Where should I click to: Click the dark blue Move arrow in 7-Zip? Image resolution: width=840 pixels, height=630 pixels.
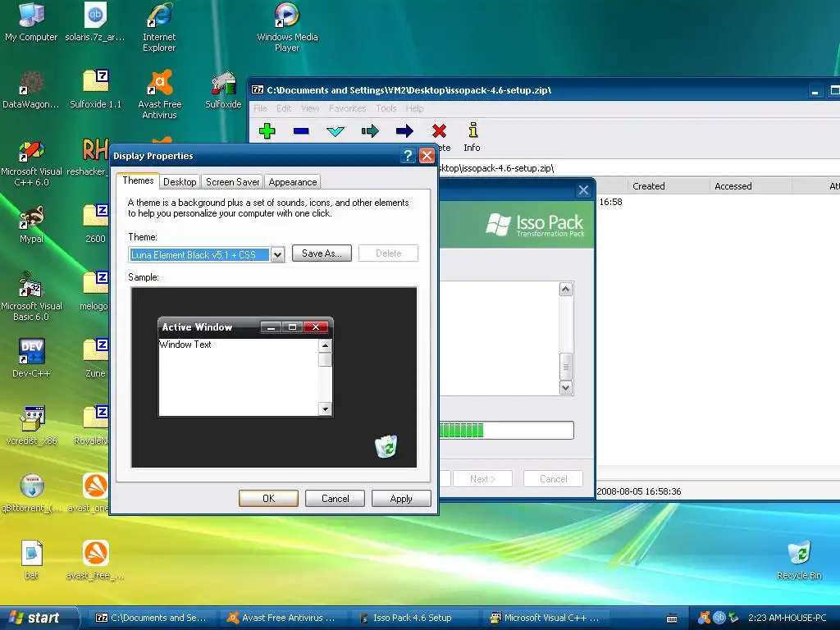coord(404,130)
